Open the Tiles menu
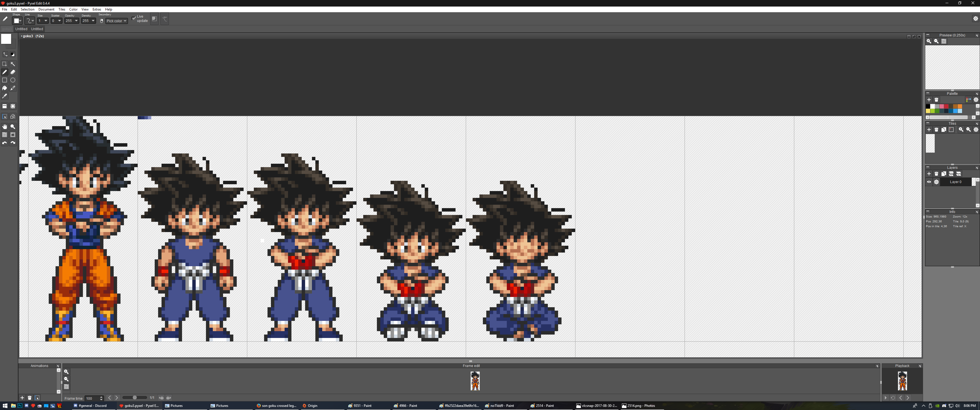This screenshot has height=410, width=980. pyautogui.click(x=62, y=9)
